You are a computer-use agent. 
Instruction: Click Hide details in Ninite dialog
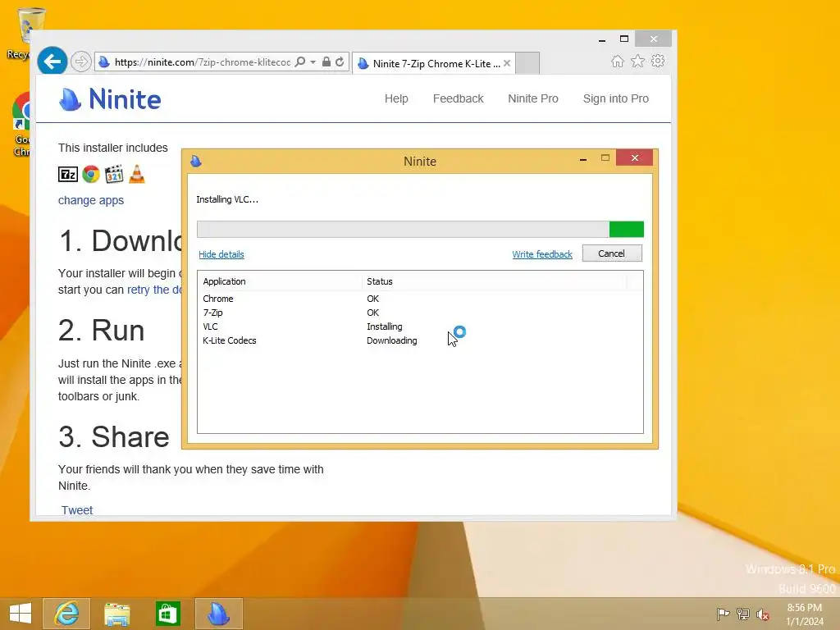(221, 254)
